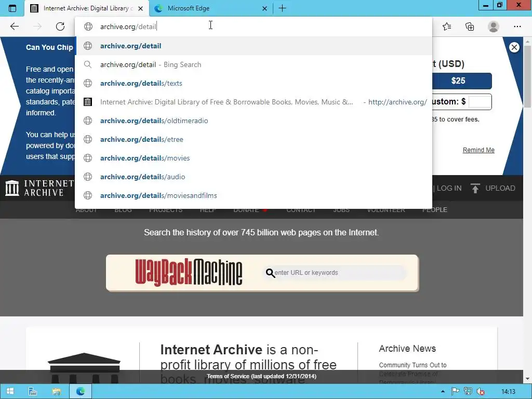This screenshot has width=532, height=399.
Task: Click the upload arrow icon
Action: [475, 188]
